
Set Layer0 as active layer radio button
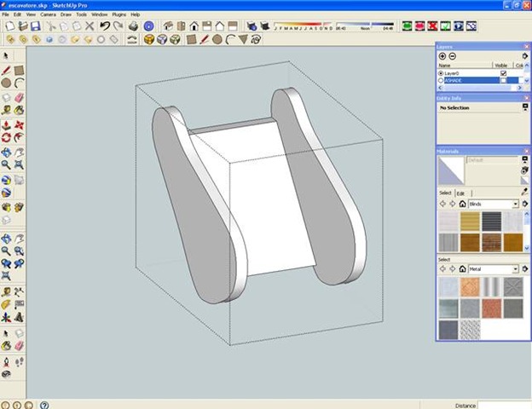click(x=440, y=73)
